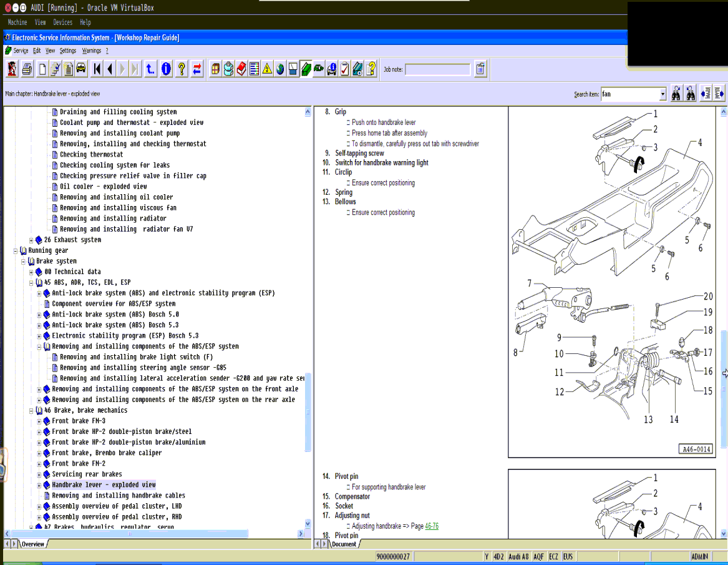Open 'Component overview for ABS/ESP system'

pyautogui.click(x=114, y=304)
